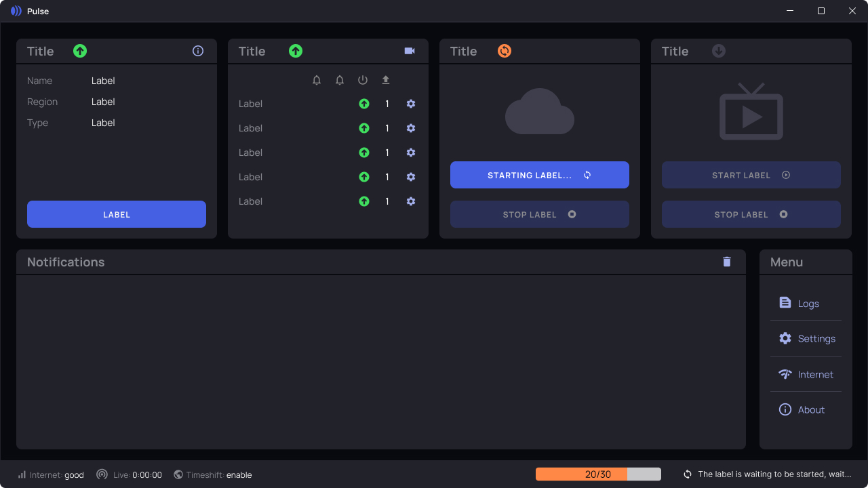Click 'The label is waiting to be started' message
The image size is (868, 488).
point(774,474)
